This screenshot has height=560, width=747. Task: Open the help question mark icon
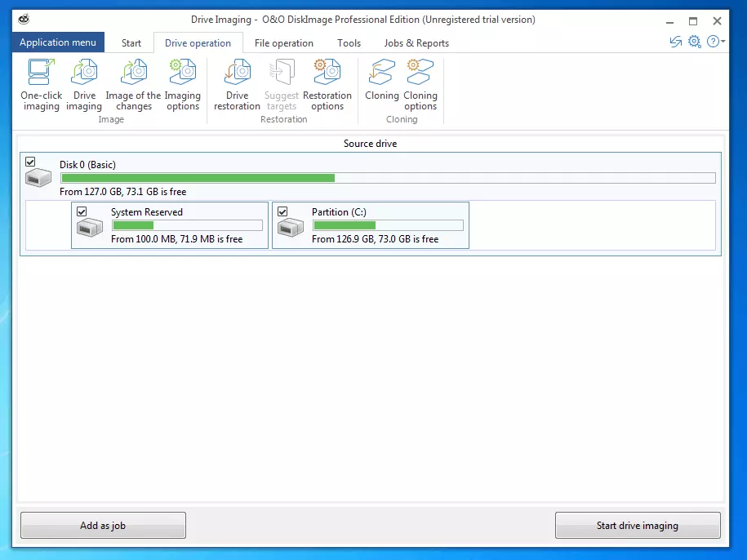(713, 42)
